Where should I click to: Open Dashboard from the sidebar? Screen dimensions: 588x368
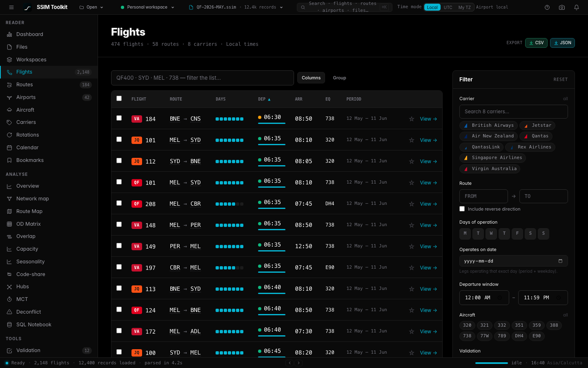click(49, 34)
